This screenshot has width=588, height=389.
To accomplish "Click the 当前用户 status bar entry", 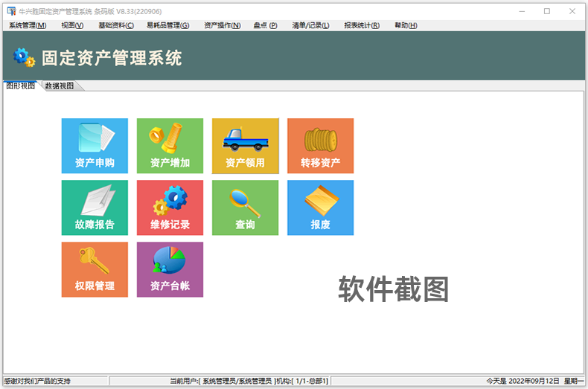I will 249,381.
